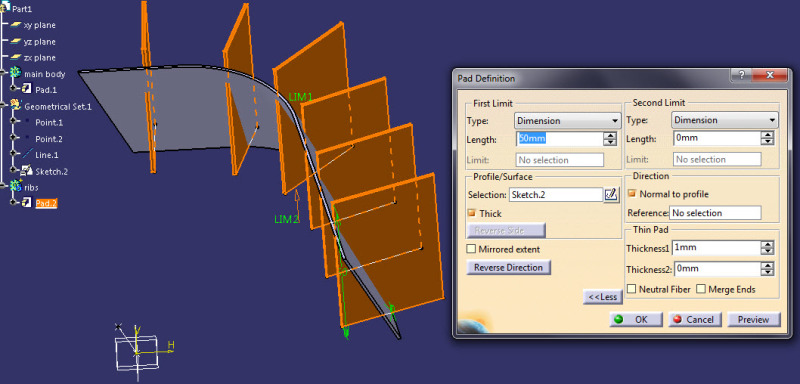Screen dimensions: 800x384
Task: Click the LIM2 label in viewport
Action: (x=286, y=219)
